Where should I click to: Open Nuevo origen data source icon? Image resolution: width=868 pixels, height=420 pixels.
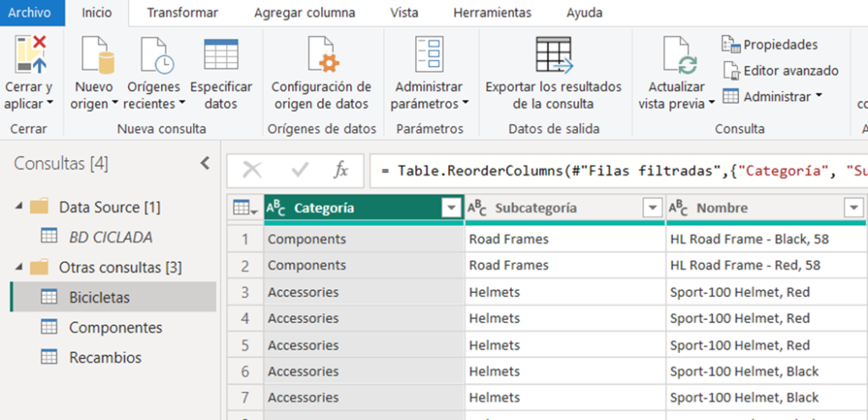point(94,55)
